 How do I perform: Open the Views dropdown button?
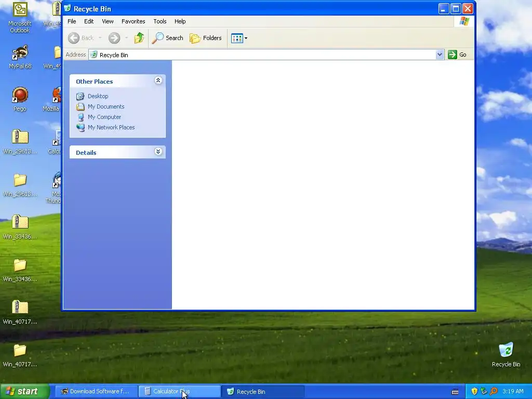(239, 38)
